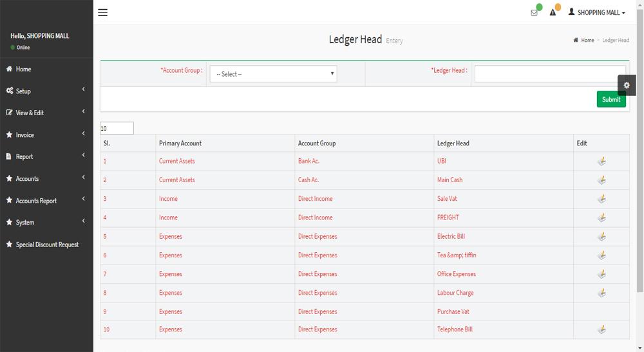This screenshot has height=352, width=644.
Task: Expand the Accounts Report sidebar menu
Action: 46,201
